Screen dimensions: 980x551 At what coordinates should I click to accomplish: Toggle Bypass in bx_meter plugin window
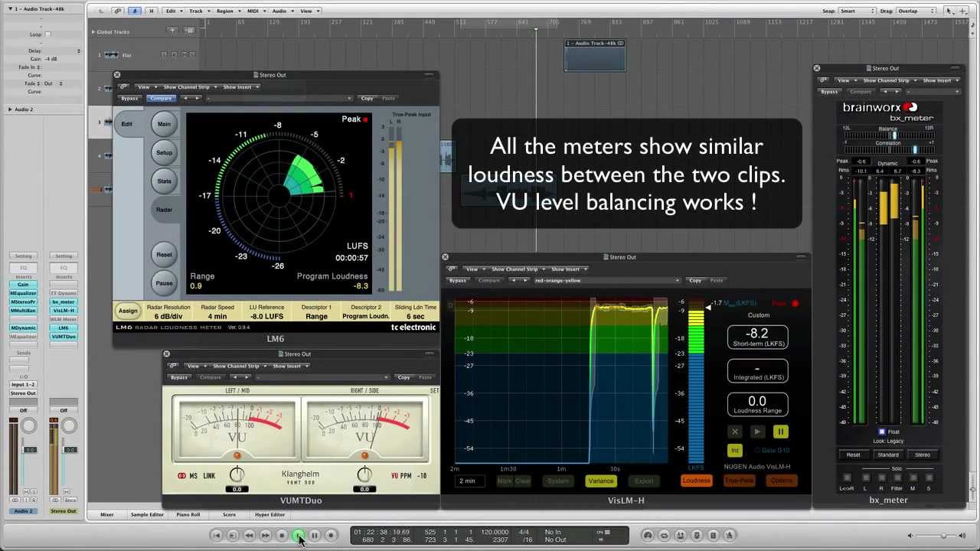[x=829, y=92]
